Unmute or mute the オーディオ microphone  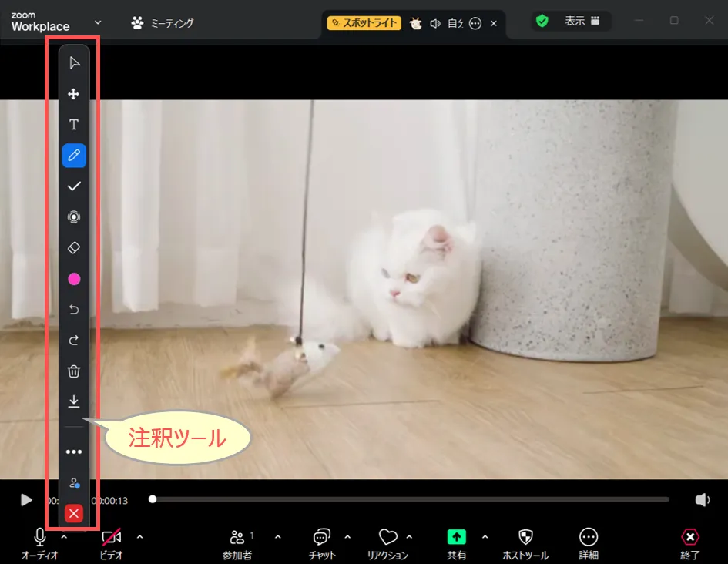(x=39, y=538)
